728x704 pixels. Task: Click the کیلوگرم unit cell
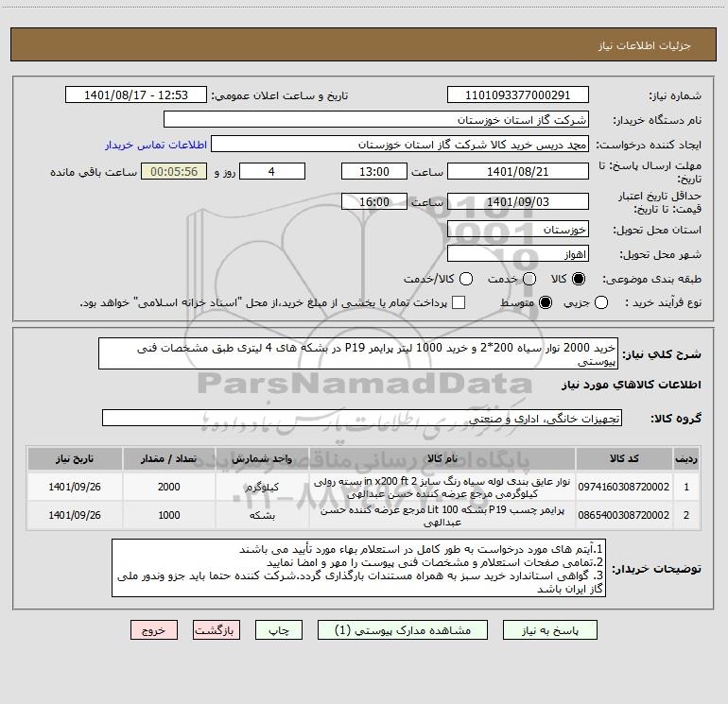(x=262, y=488)
